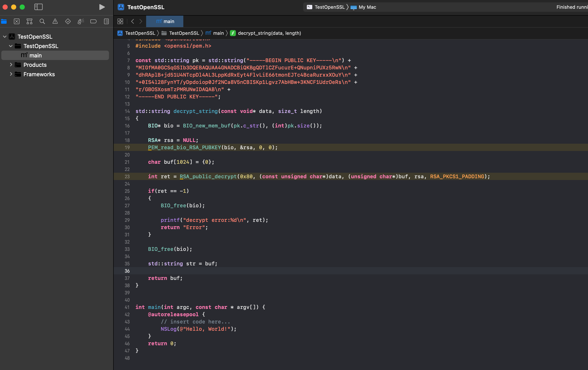
Task: Click RSA_public_decrypt function name
Action: click(208, 176)
